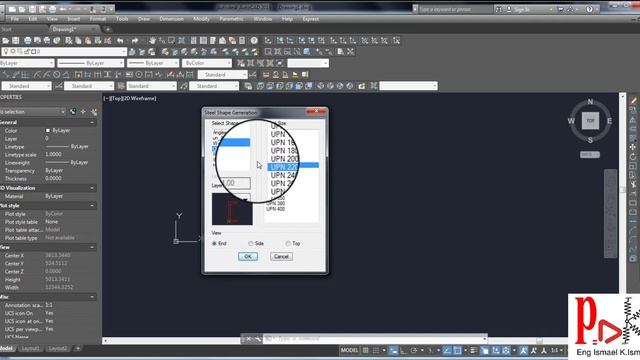Click the N compass letter on ViewCube

tap(590, 102)
